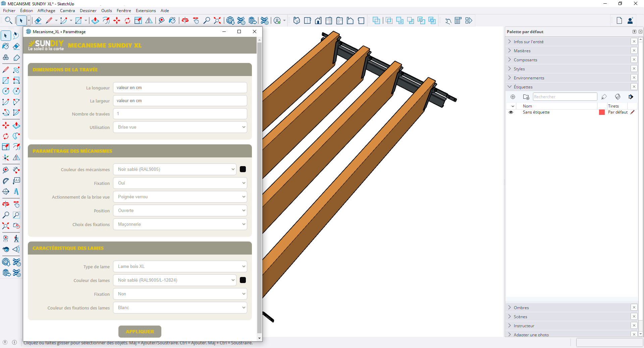Close the Ombres panel tray

[634, 307]
